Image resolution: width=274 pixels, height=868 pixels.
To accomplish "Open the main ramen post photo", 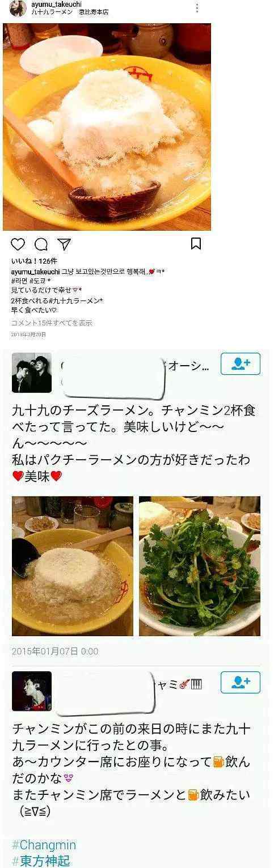I will 107,126.
